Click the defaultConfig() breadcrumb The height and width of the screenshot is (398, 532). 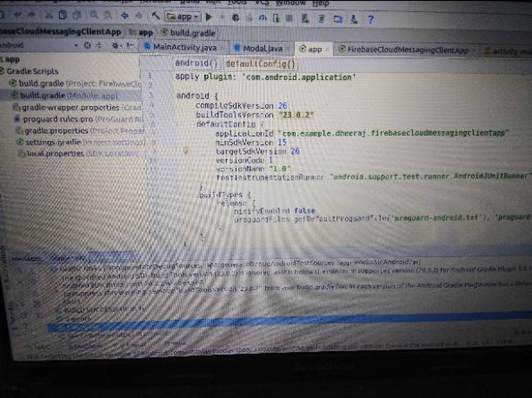(261, 65)
